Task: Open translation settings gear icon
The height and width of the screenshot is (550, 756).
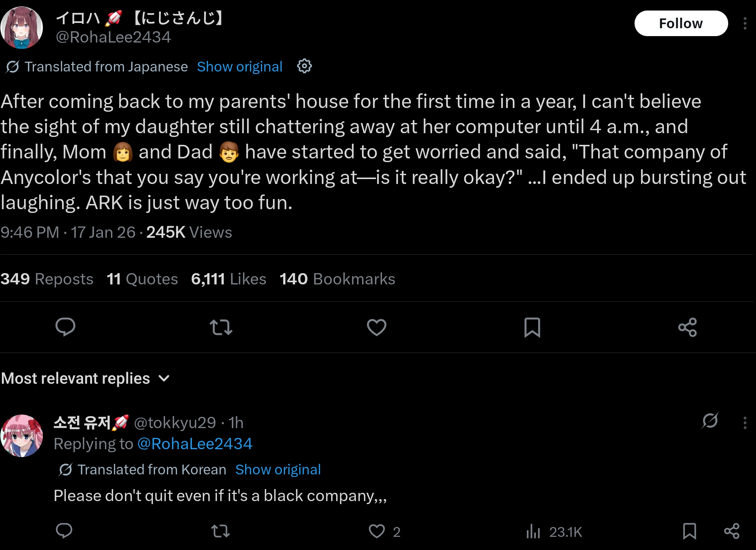Action: pos(304,66)
